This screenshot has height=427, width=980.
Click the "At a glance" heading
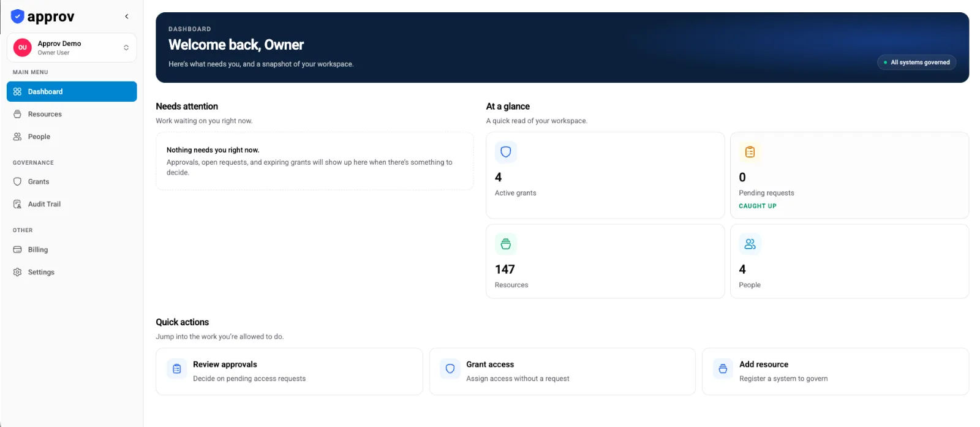pyautogui.click(x=508, y=107)
